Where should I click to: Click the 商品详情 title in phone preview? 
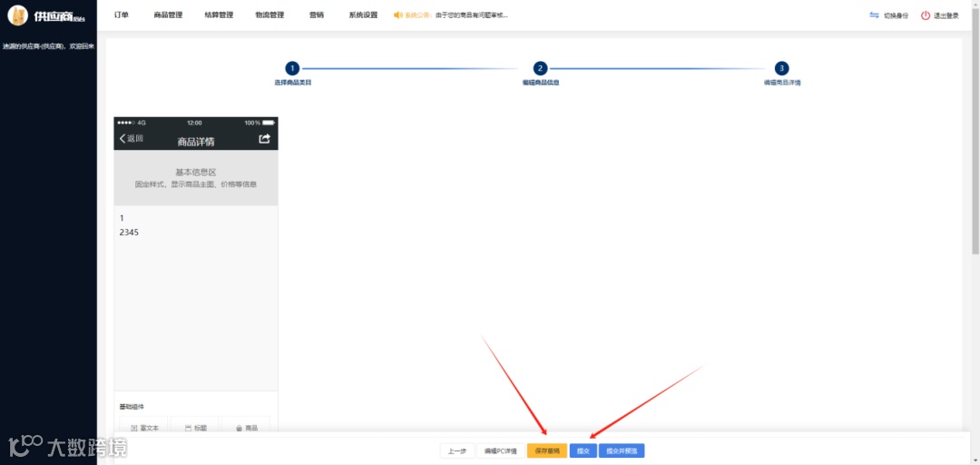pyautogui.click(x=196, y=142)
